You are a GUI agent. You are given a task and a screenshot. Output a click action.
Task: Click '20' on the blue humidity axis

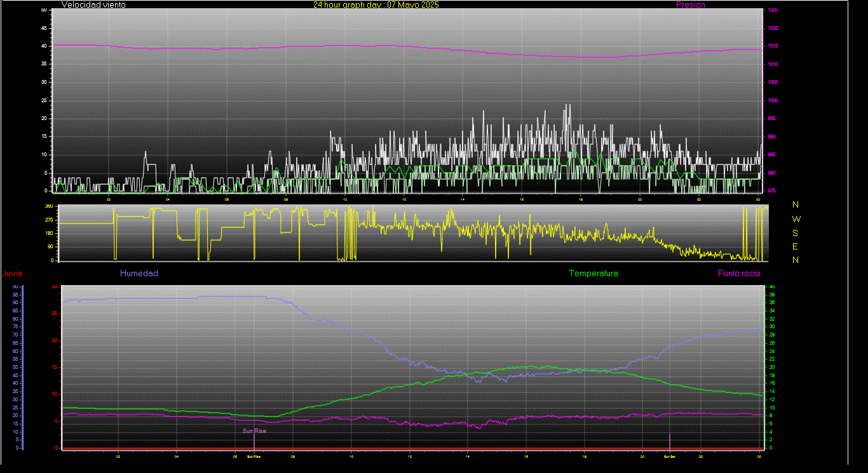coord(15,415)
